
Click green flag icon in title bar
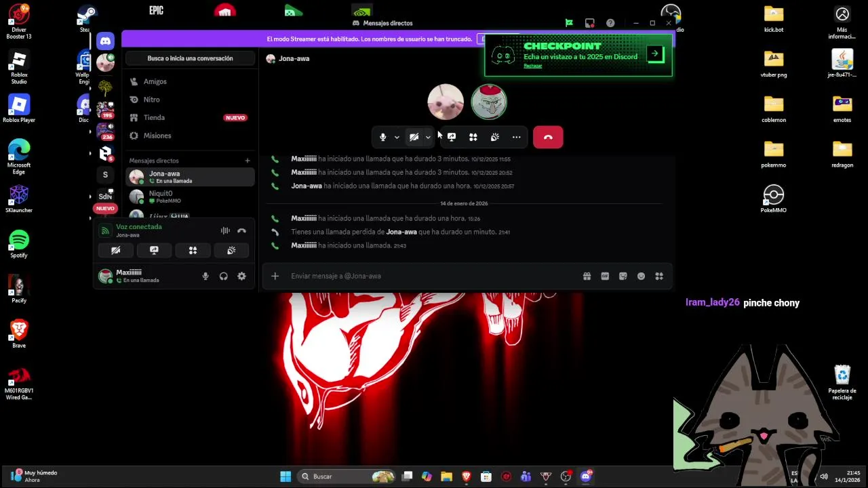tap(569, 23)
